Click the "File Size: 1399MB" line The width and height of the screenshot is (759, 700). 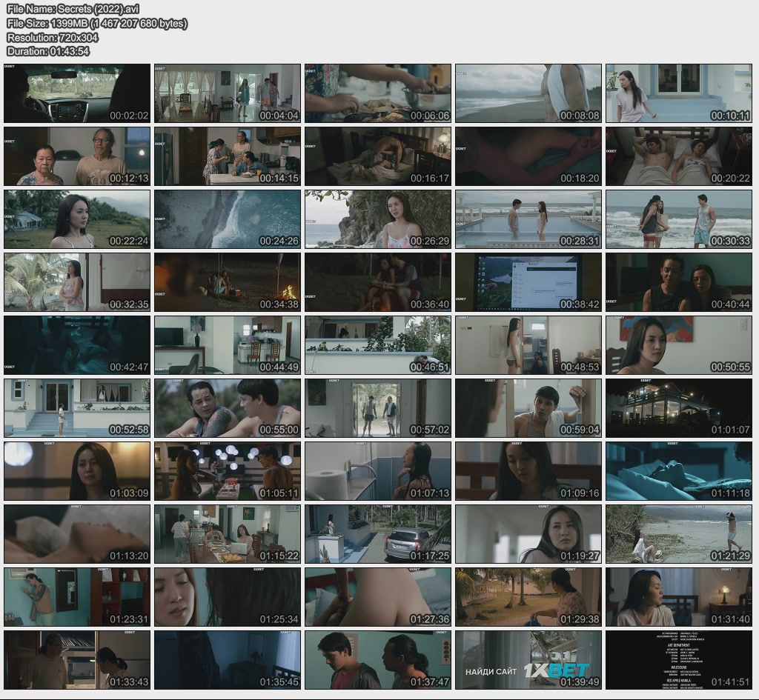(x=97, y=23)
